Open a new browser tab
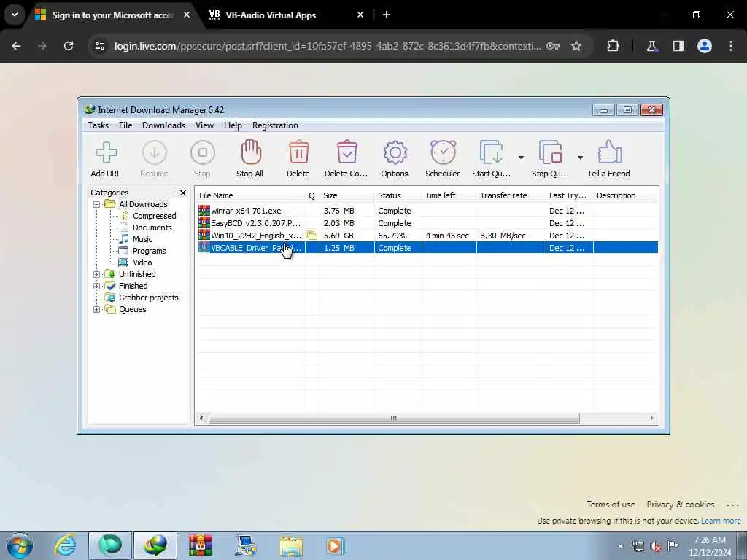The height and width of the screenshot is (560, 747). pyautogui.click(x=387, y=15)
